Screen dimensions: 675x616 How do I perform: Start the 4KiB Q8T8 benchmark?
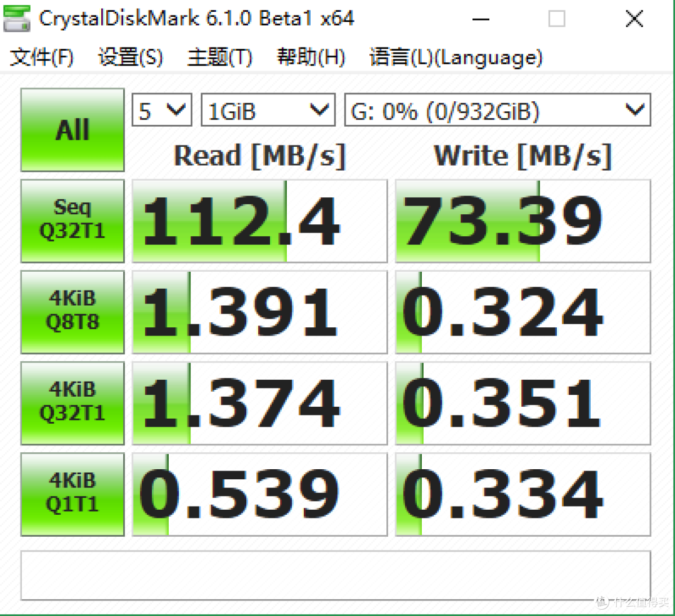click(x=72, y=312)
